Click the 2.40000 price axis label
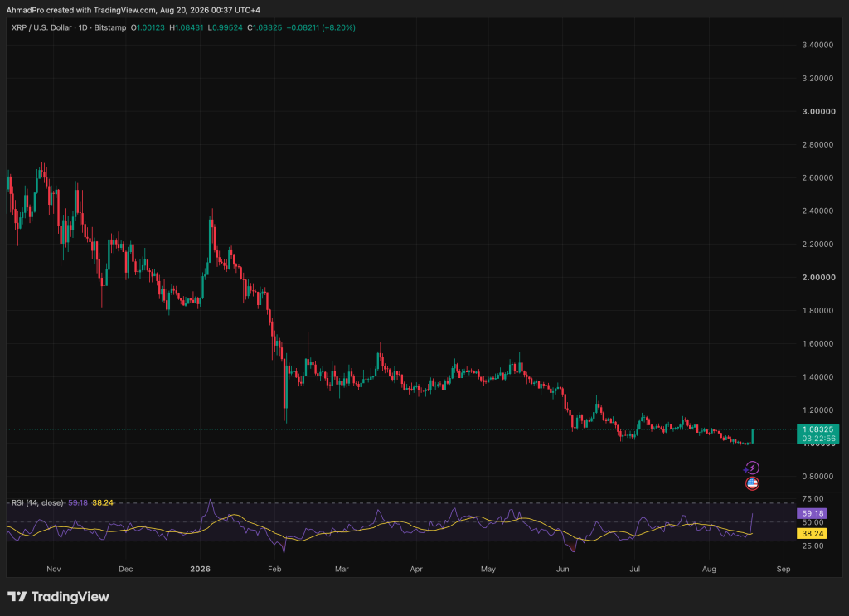The height and width of the screenshot is (616, 849). tap(817, 211)
